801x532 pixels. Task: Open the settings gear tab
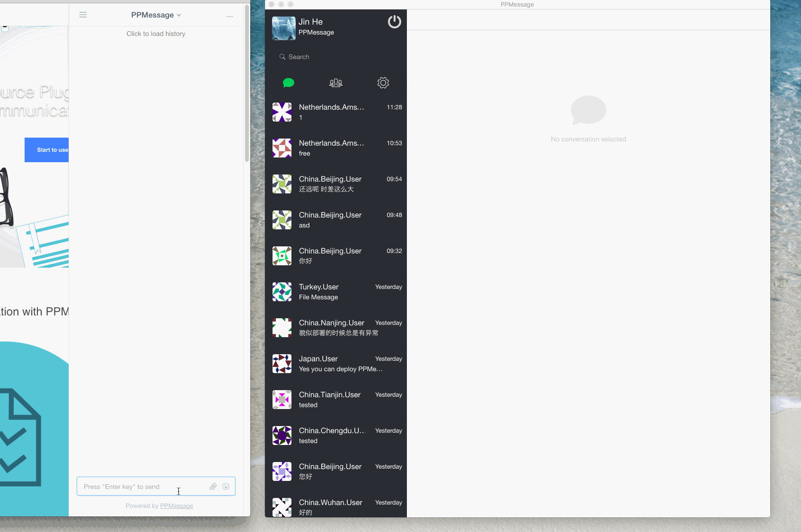click(383, 83)
